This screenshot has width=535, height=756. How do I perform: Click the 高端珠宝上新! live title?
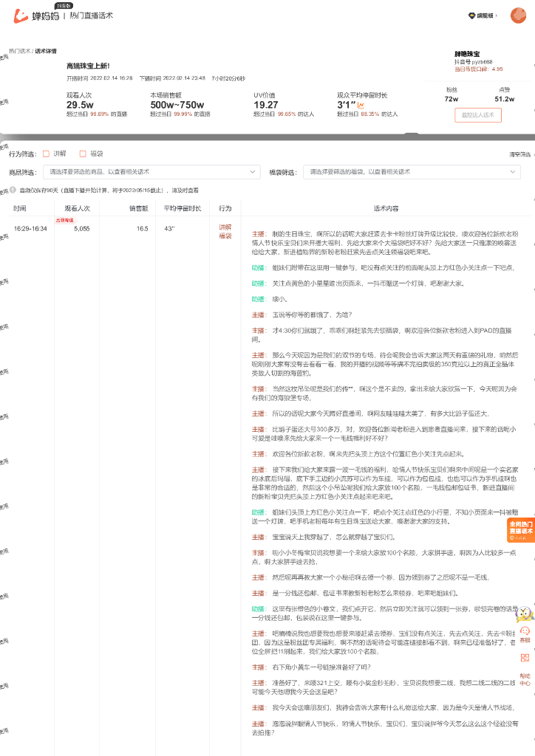point(88,66)
